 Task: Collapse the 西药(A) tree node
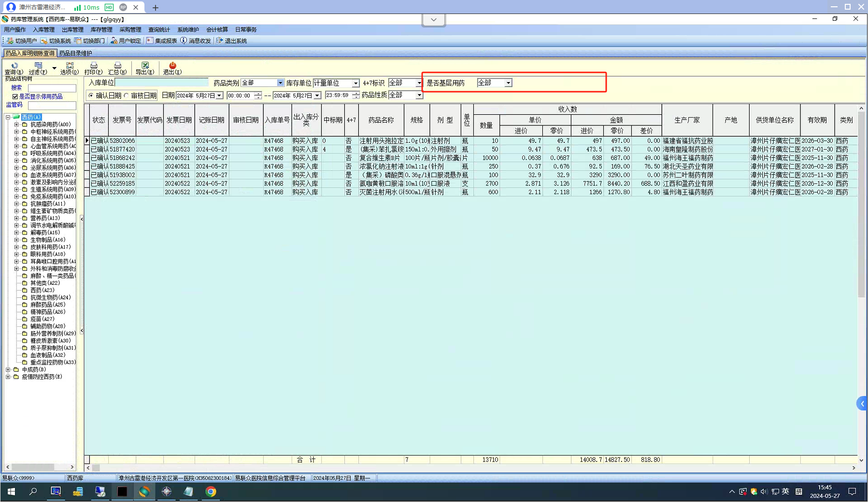point(8,117)
